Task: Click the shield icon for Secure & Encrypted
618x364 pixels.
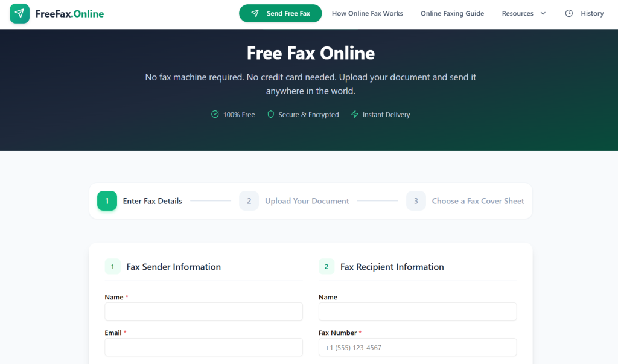Action: [270, 114]
